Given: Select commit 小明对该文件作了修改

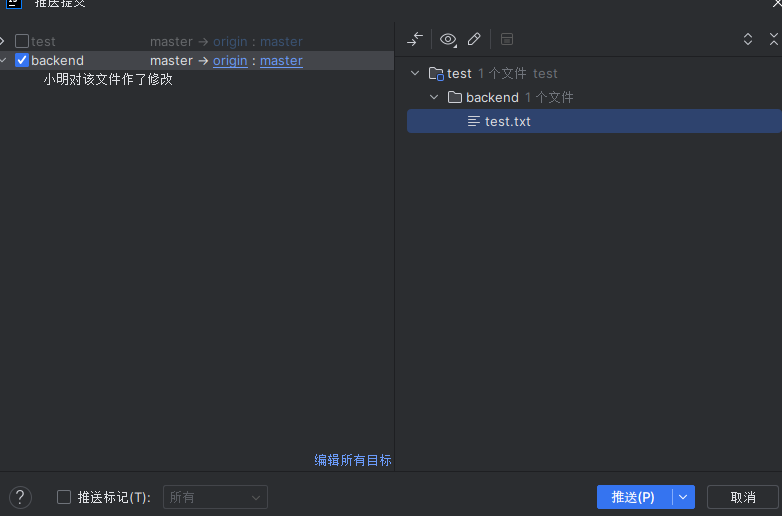Looking at the screenshot, I should tap(108, 80).
